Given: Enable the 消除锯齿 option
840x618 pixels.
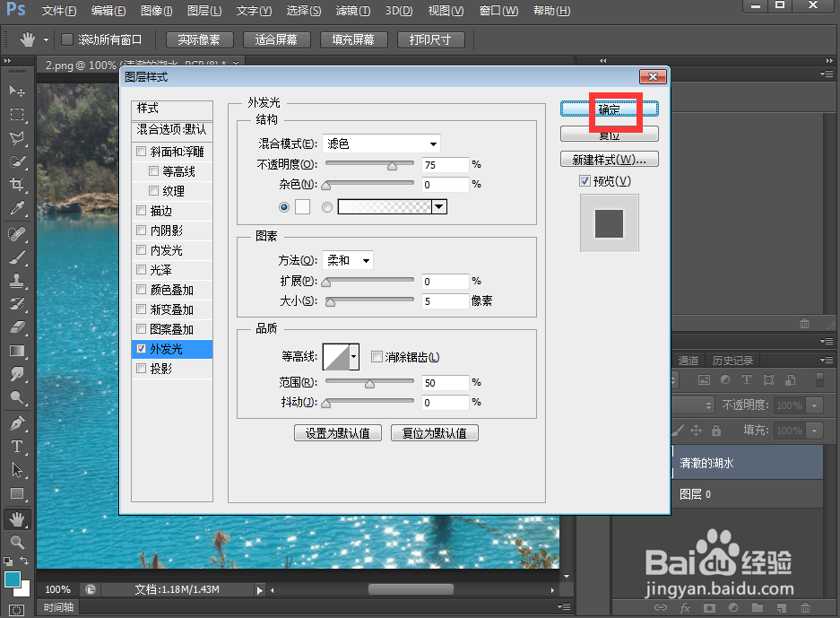Looking at the screenshot, I should click(377, 356).
